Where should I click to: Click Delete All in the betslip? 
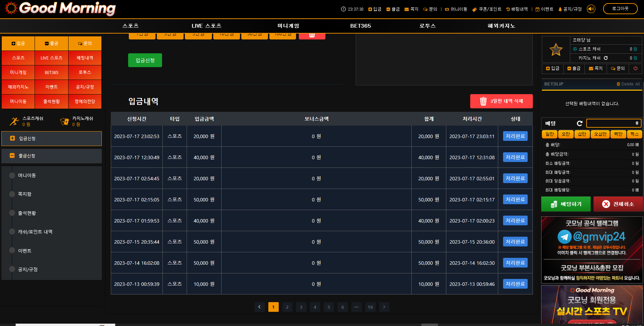click(x=628, y=84)
